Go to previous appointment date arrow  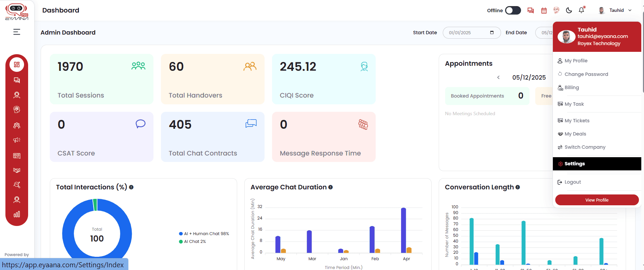[x=498, y=78]
